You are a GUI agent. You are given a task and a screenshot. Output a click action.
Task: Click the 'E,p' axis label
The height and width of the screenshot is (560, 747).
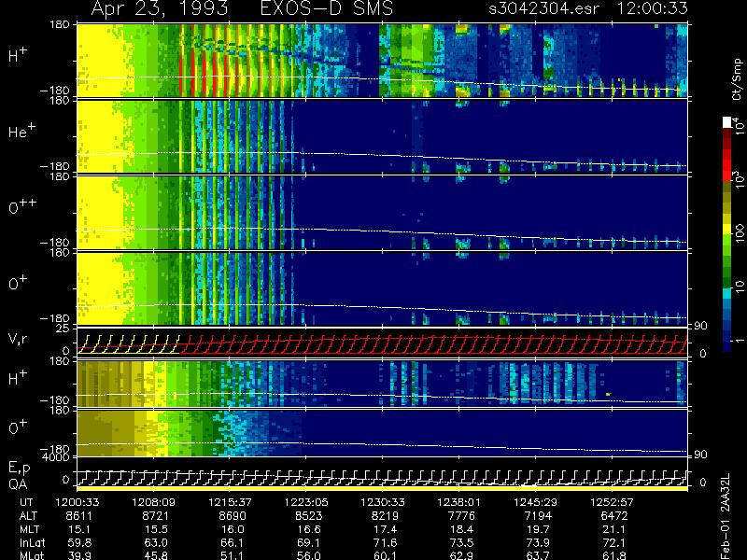pyautogui.click(x=19, y=469)
